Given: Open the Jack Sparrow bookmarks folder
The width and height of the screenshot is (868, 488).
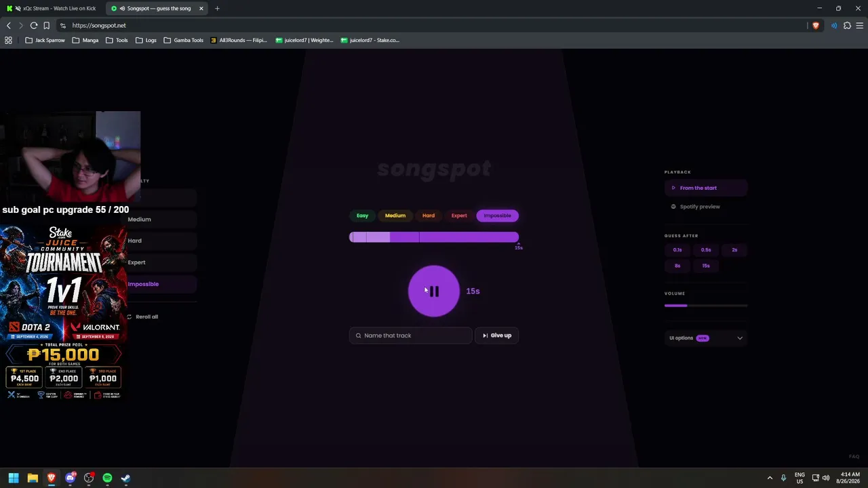Looking at the screenshot, I should coord(45,40).
